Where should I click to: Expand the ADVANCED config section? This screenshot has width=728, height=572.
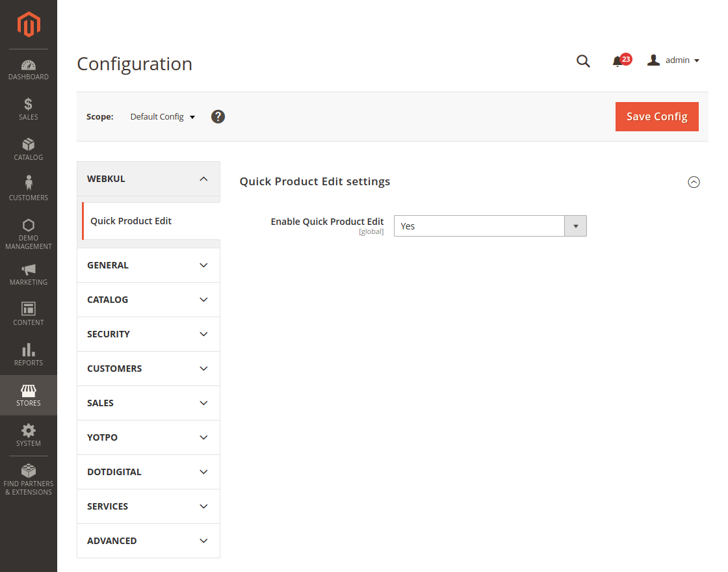149,541
